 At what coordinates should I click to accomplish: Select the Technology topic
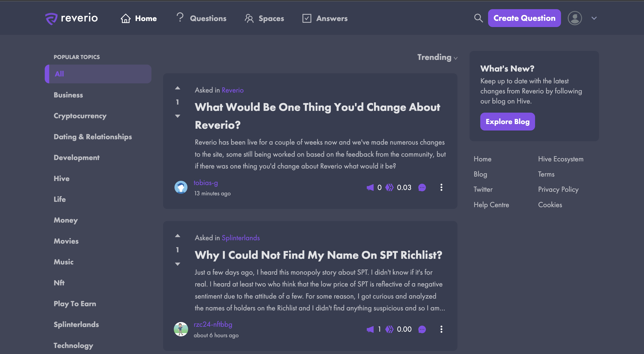point(73,345)
